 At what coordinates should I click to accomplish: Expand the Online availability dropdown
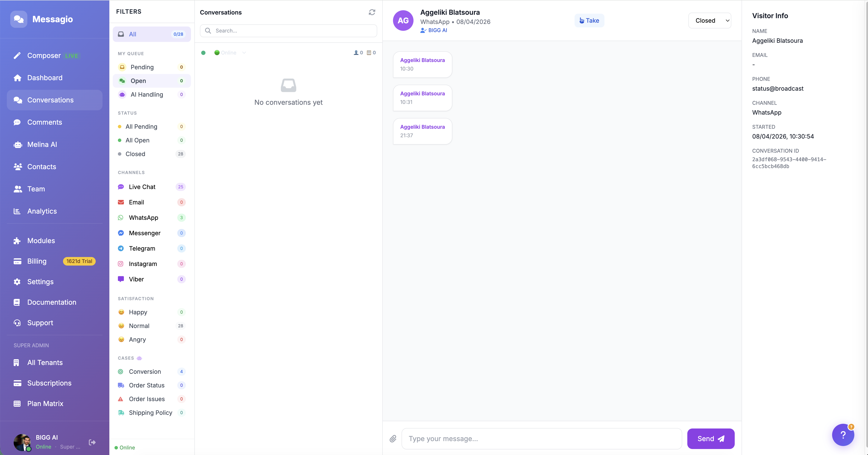[x=229, y=53]
